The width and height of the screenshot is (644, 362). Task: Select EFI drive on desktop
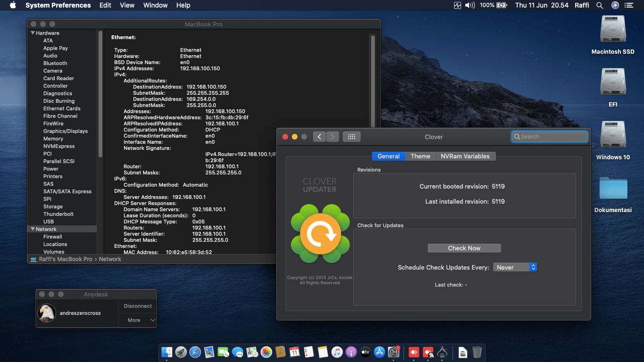pos(613,87)
